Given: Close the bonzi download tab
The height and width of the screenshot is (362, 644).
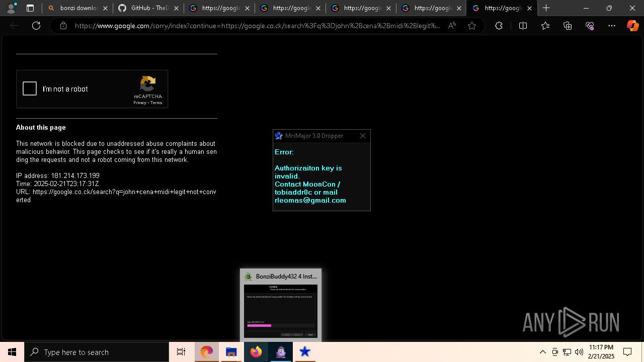Looking at the screenshot, I should (x=105, y=8).
